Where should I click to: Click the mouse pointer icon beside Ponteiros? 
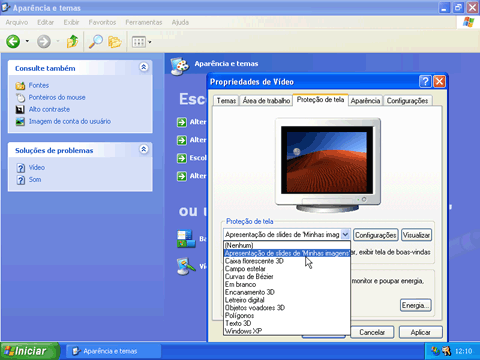pyautogui.click(x=20, y=98)
